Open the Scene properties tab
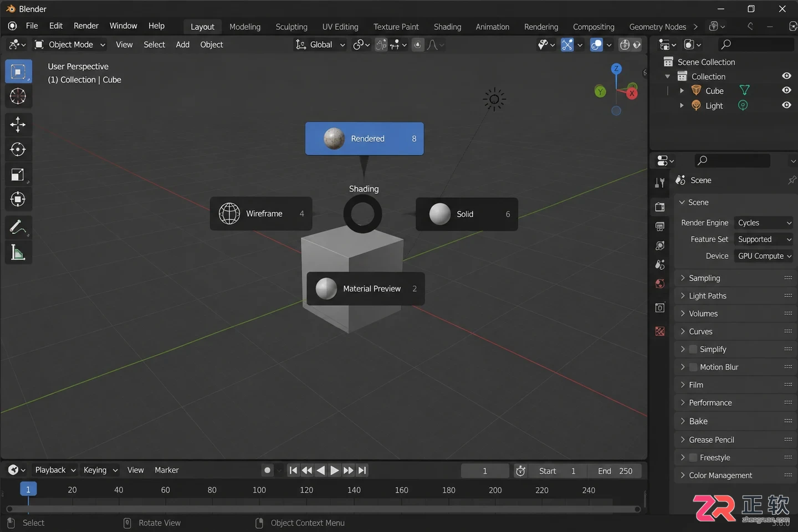This screenshot has width=798, height=532. [x=659, y=264]
